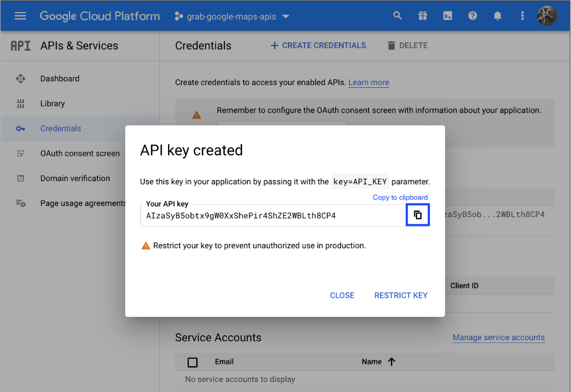Viewport: 571px width, 392px height.
Task: Open the three-dot settings menu
Action: pos(522,16)
